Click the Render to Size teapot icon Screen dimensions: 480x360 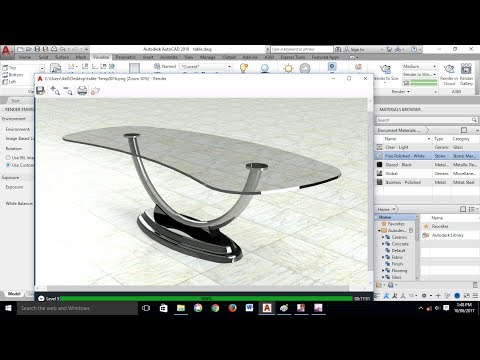385,69
